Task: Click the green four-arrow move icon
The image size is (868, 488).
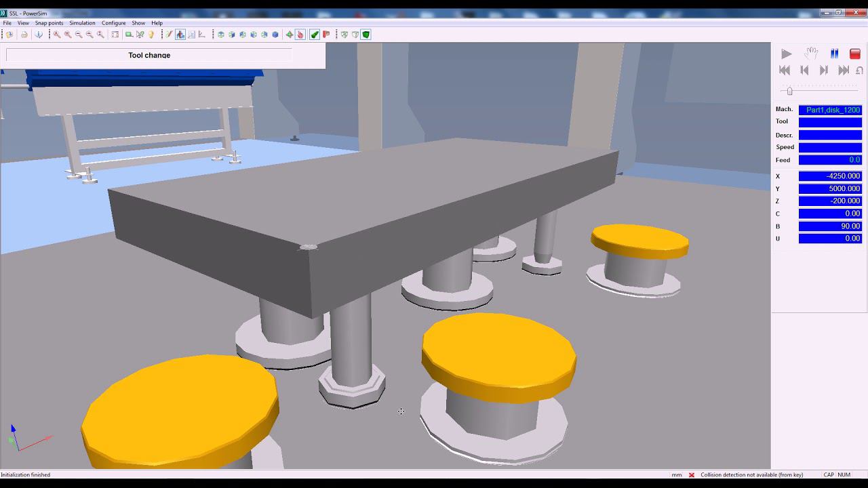Action: pyautogui.click(x=290, y=35)
